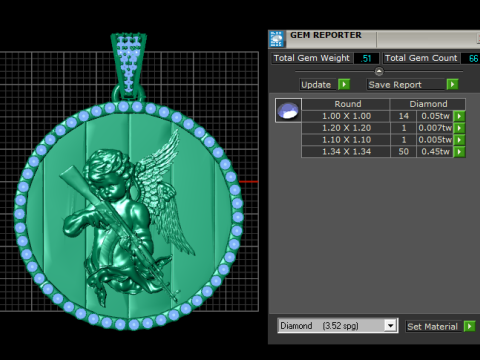Click the Set Material button

pyautogui.click(x=433, y=326)
